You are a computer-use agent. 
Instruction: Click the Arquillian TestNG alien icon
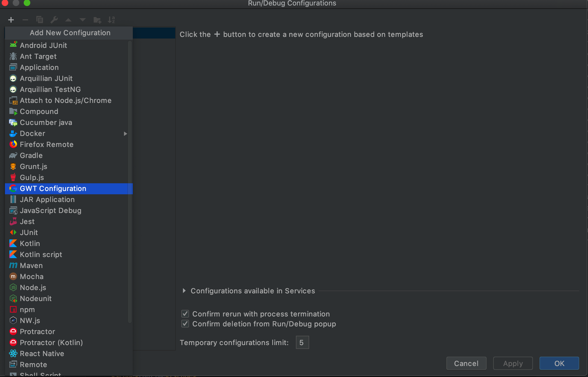coord(13,89)
